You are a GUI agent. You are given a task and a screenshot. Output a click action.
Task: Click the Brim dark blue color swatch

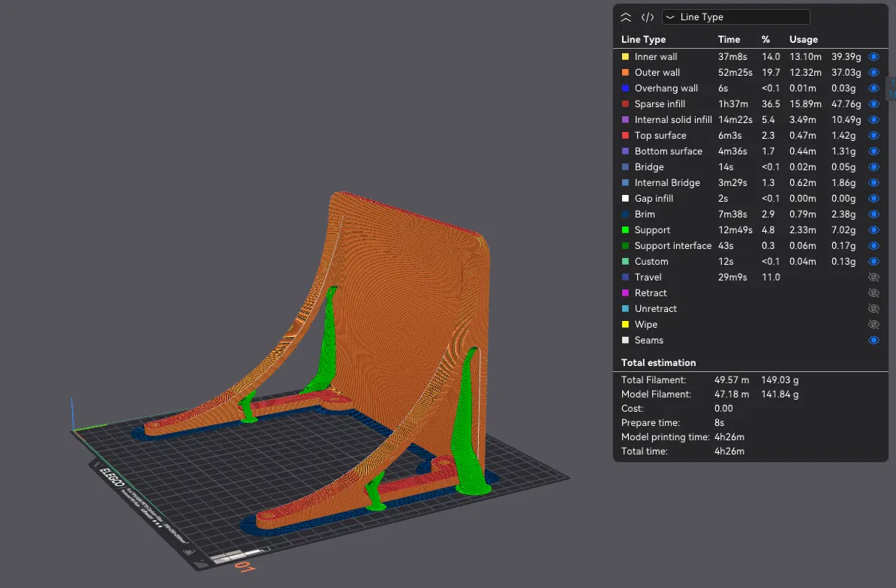pos(625,214)
